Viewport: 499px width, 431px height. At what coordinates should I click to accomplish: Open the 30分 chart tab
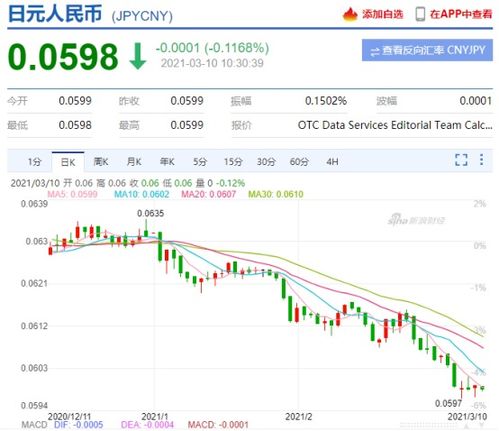(x=266, y=162)
